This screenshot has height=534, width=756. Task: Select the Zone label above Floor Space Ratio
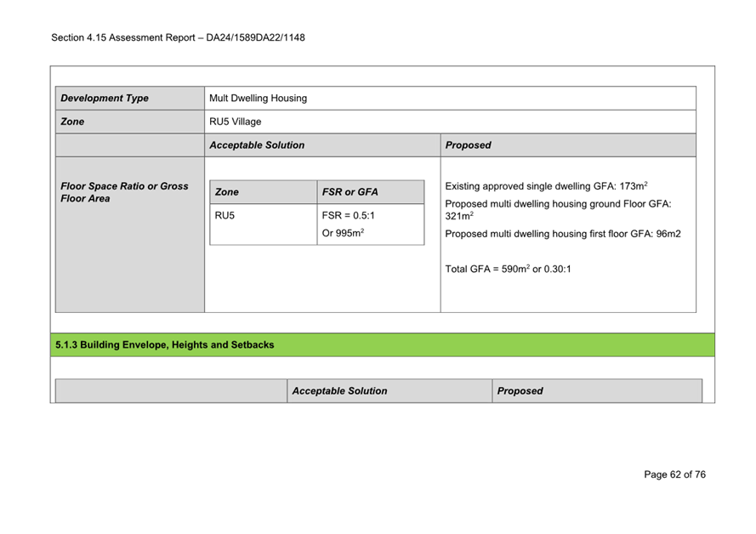click(x=73, y=122)
